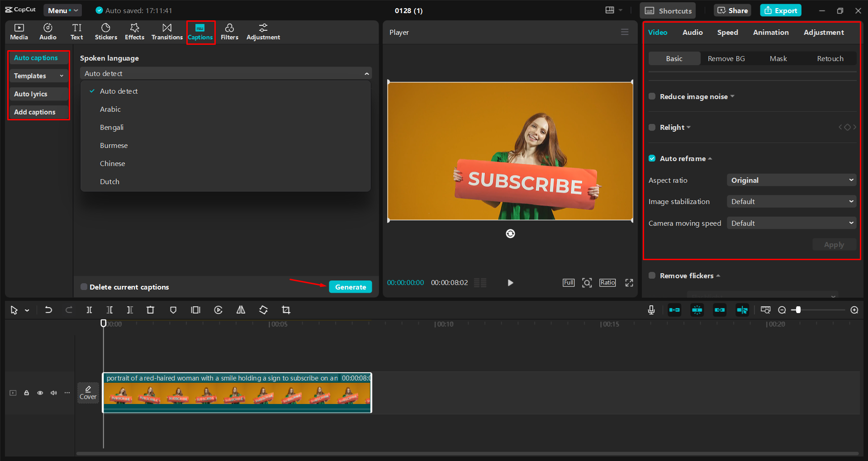868x461 pixels.
Task: Click the Undo icon above the timeline
Action: pyautogui.click(x=48, y=310)
